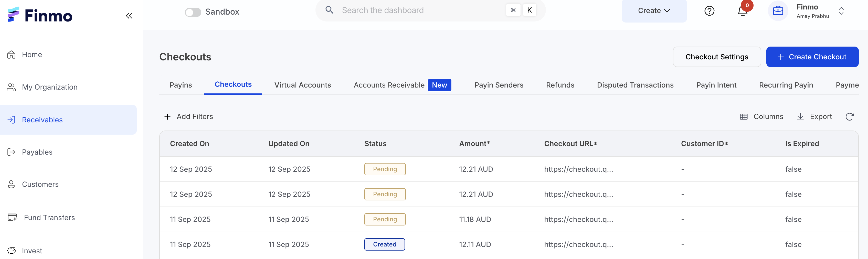
Task: Click the My Organization people icon
Action: pyautogui.click(x=12, y=87)
